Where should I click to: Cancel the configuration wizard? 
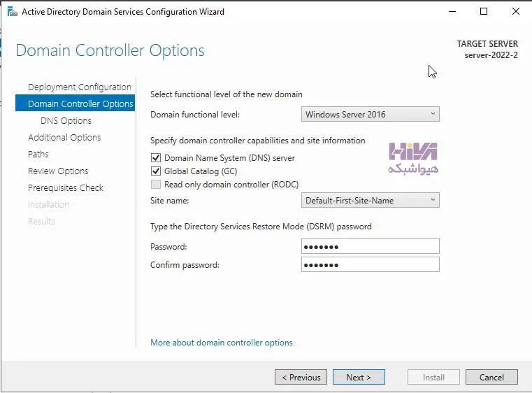tap(491, 377)
